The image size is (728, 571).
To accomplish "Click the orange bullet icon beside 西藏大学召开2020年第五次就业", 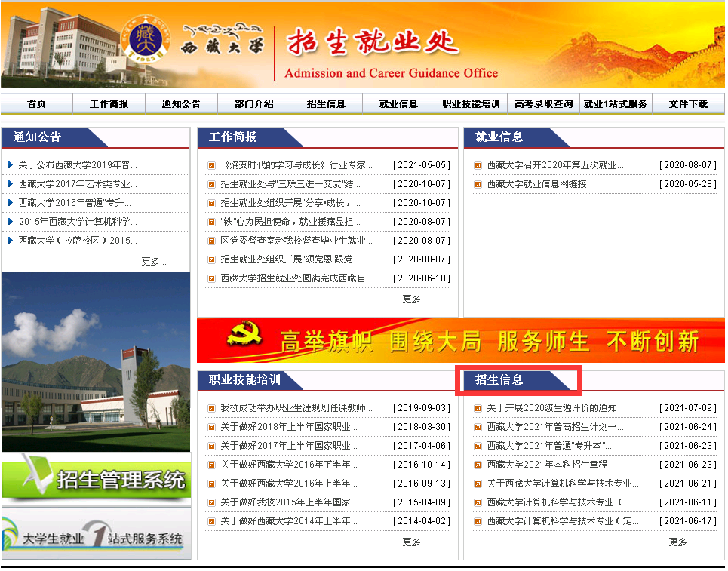I will coord(478,165).
